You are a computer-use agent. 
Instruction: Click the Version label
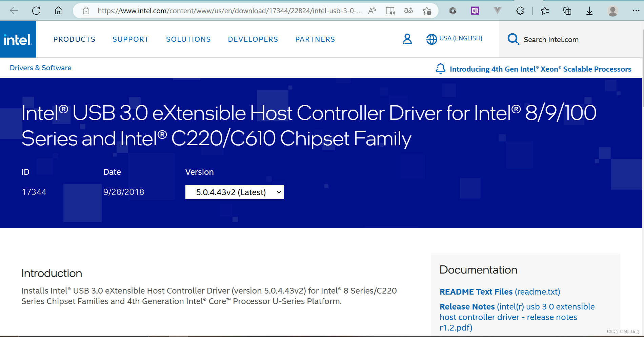199,172
